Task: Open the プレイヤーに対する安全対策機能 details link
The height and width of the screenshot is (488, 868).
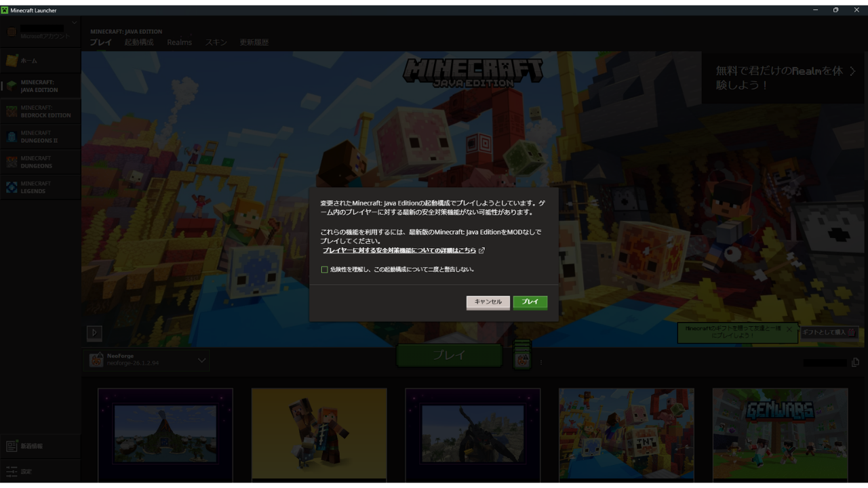Action: [x=399, y=251]
